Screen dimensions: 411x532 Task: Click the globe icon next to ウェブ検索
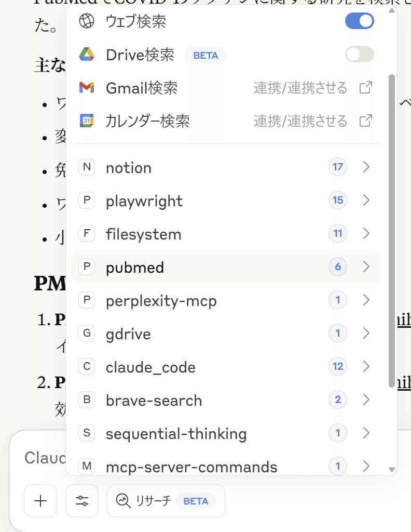[87, 21]
